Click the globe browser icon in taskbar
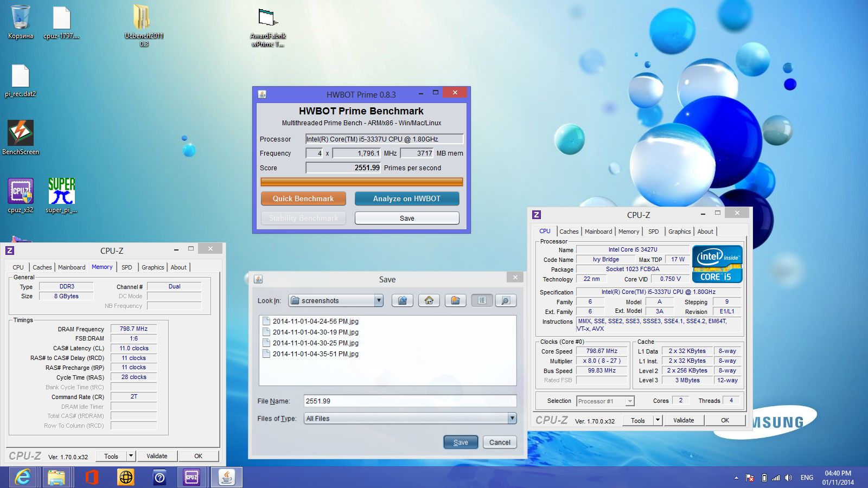This screenshot has width=868, height=488. tap(126, 477)
